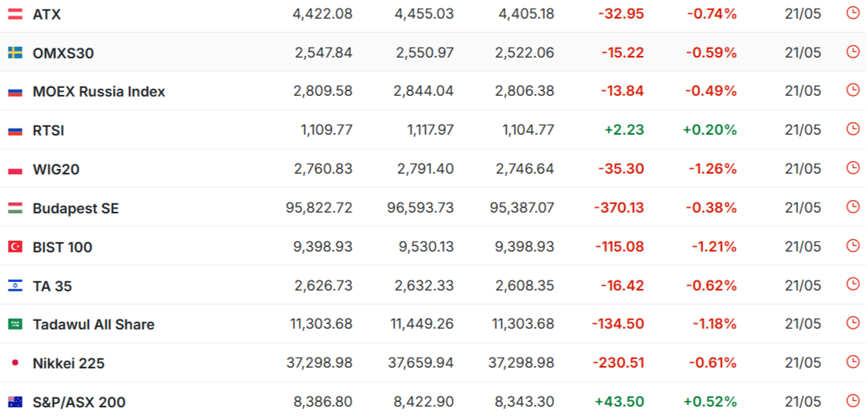Open the Tadawul All Share link
Viewport: 868px width, 416px height.
pyautogui.click(x=93, y=325)
